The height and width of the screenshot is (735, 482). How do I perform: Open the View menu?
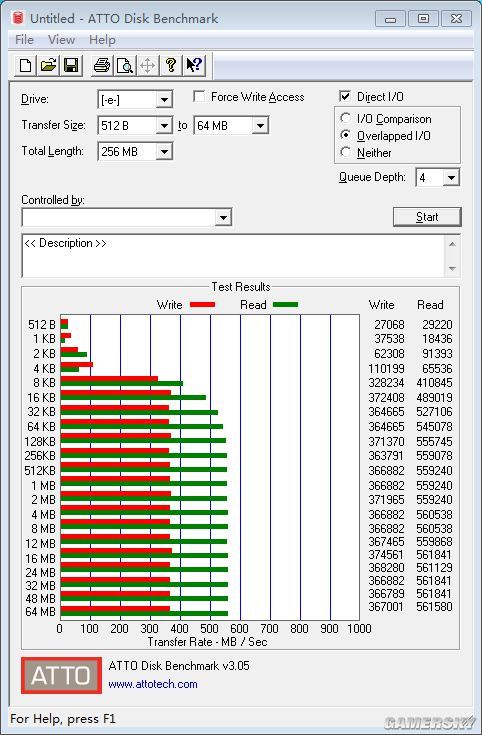point(61,40)
